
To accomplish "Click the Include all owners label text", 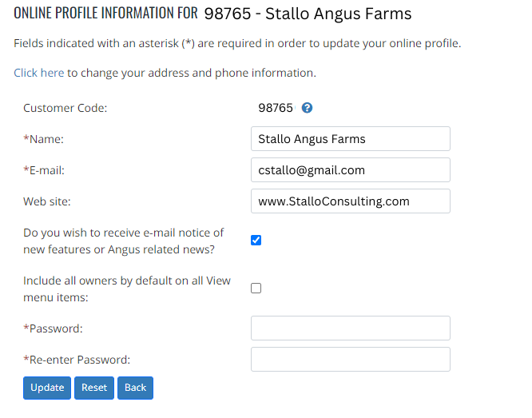I will (127, 289).
